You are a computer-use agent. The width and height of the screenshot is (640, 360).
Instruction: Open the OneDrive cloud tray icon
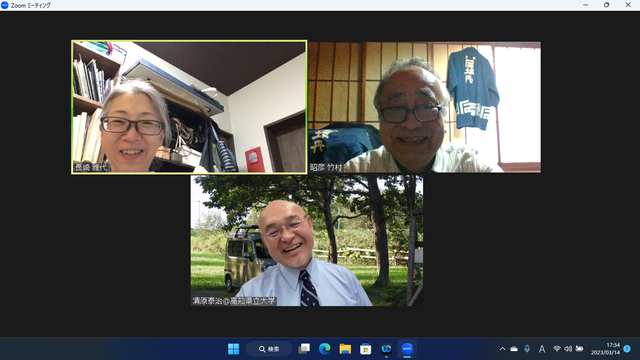(x=514, y=349)
